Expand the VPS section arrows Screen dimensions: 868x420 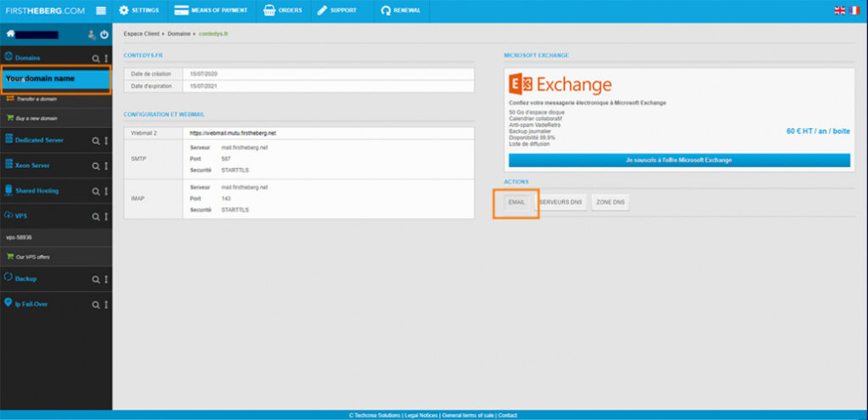click(x=106, y=216)
